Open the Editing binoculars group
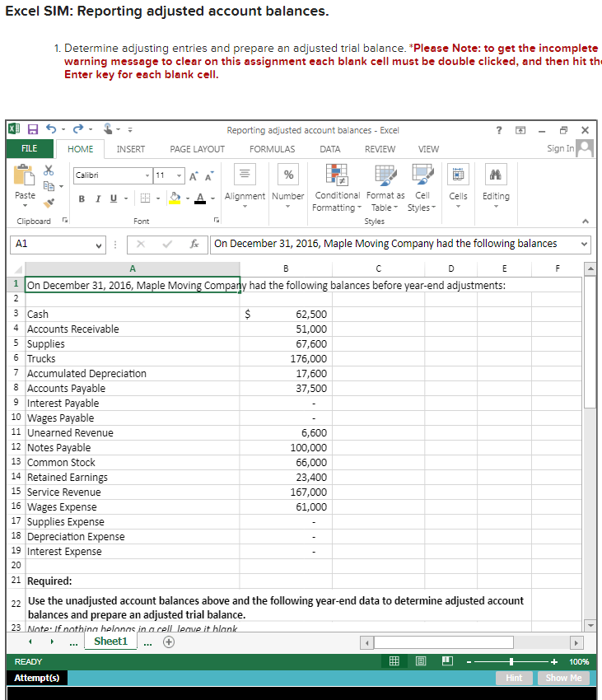Viewport: 602px width, 700px height. 496,175
